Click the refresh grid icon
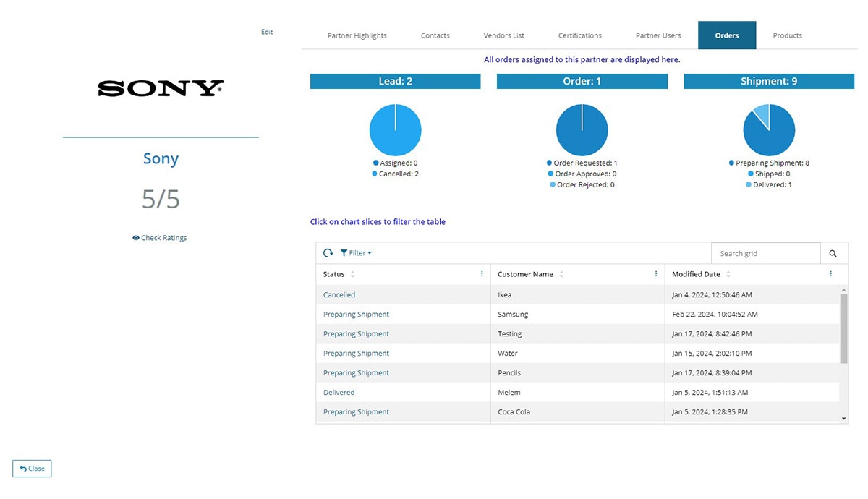This screenshot has height=499, width=868. tap(328, 253)
